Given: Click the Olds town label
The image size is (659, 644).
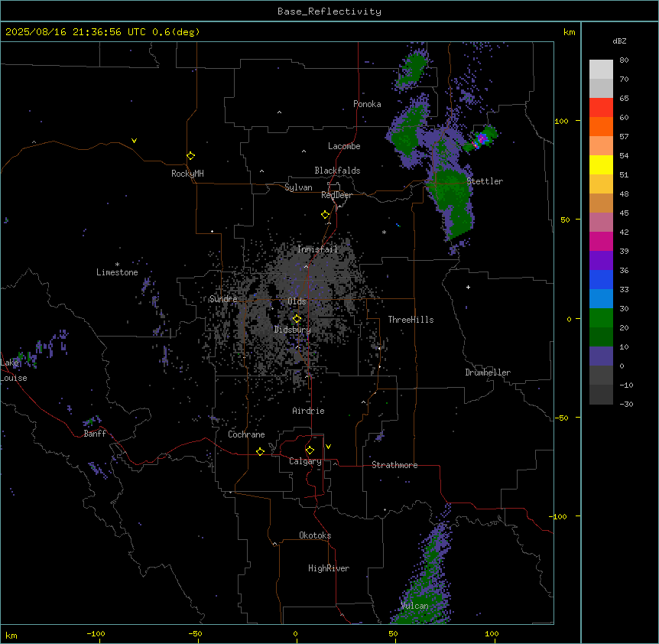Looking at the screenshot, I should (297, 301).
